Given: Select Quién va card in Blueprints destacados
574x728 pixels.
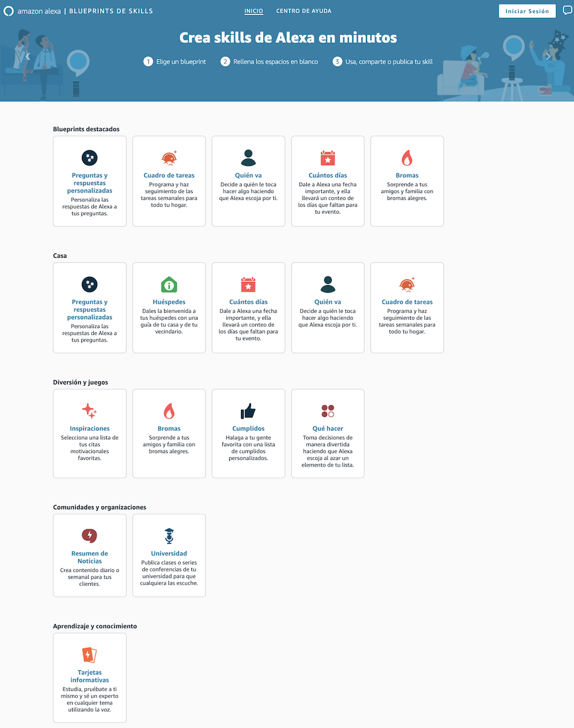Looking at the screenshot, I should tap(248, 181).
